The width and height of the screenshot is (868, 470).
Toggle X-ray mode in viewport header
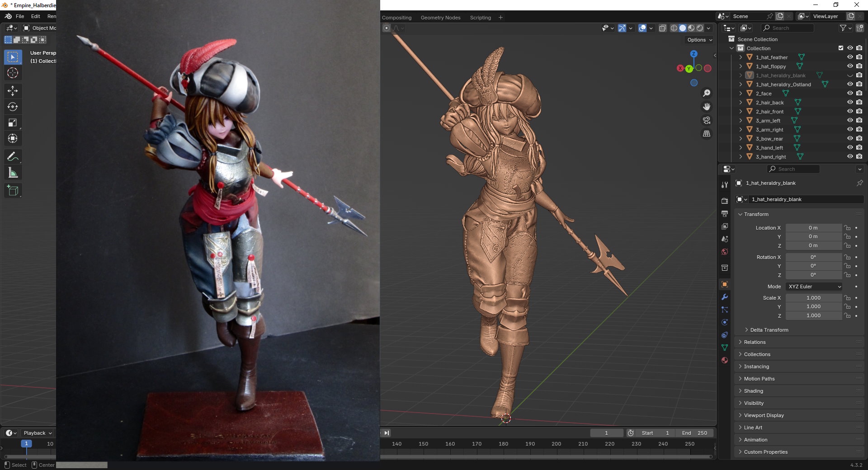pos(662,28)
